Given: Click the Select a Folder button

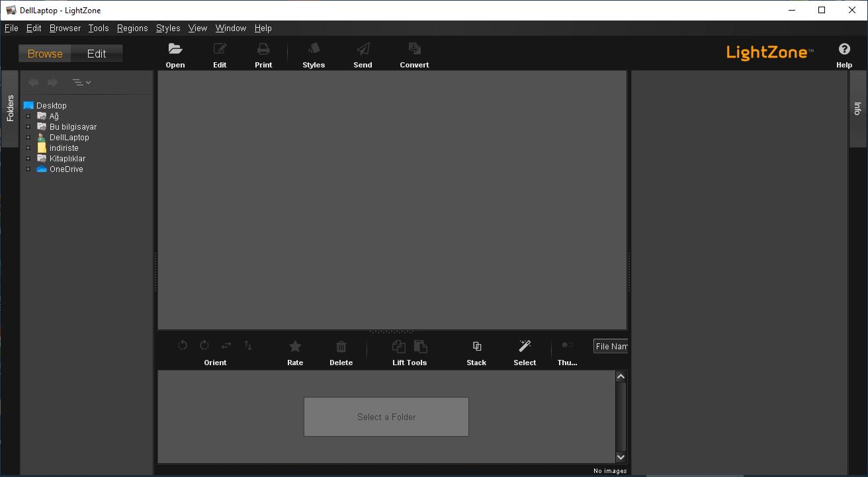Looking at the screenshot, I should (386, 417).
